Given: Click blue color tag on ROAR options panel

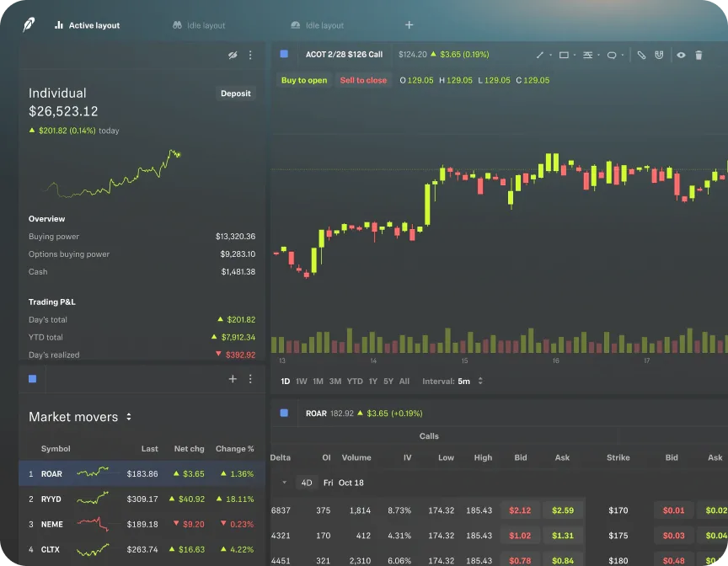Looking at the screenshot, I should tap(284, 413).
